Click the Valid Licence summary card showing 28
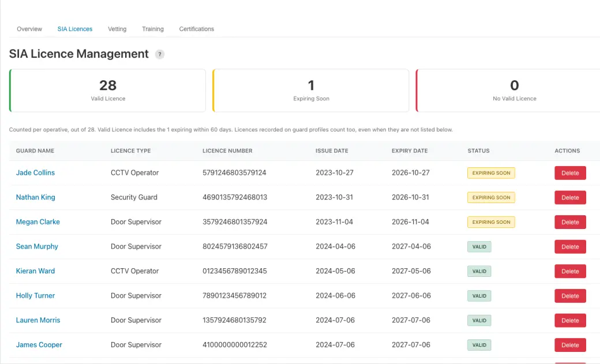This screenshot has width=600, height=364. tap(107, 91)
